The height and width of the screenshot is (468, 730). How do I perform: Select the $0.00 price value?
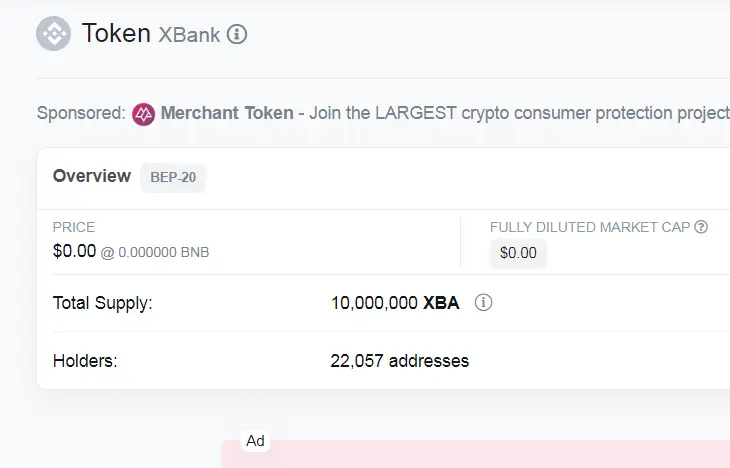point(74,251)
